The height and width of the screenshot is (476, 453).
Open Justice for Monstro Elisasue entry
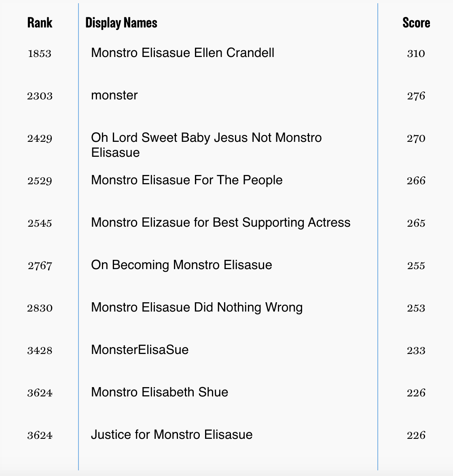171,435
